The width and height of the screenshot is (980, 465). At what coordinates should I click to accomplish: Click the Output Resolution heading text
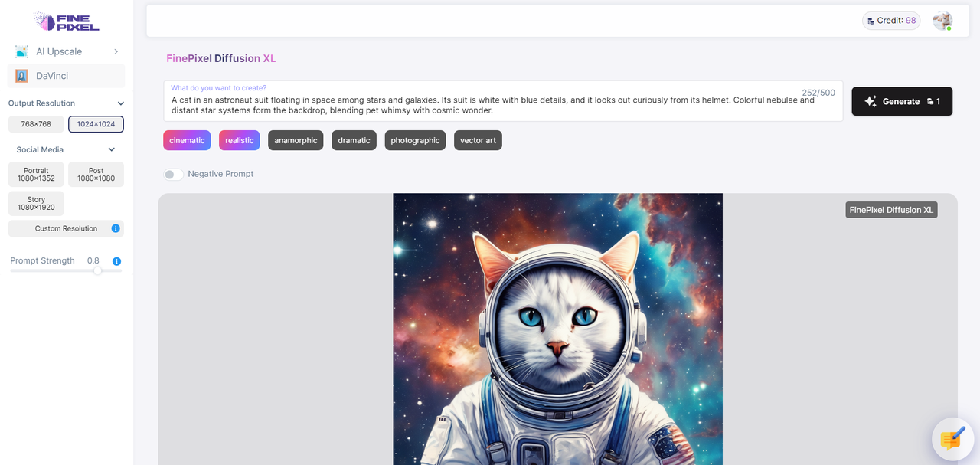click(x=41, y=103)
